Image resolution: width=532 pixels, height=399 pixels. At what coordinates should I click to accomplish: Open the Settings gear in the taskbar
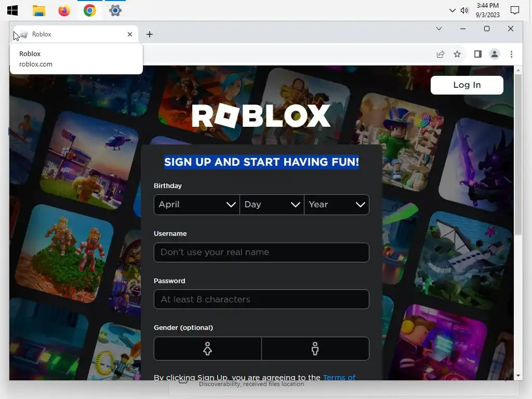[x=115, y=10]
